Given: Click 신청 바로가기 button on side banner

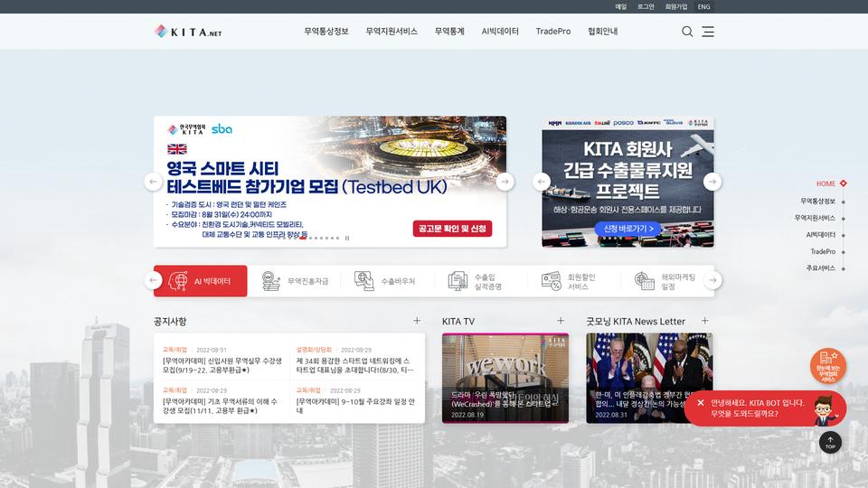Looking at the screenshot, I should (x=628, y=229).
